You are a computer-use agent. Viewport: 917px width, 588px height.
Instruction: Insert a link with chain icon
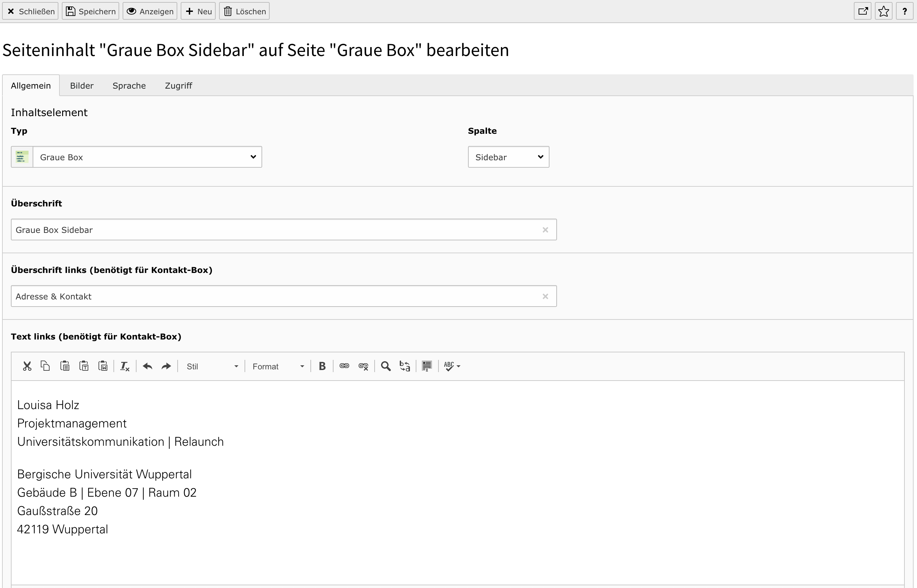[x=344, y=366]
